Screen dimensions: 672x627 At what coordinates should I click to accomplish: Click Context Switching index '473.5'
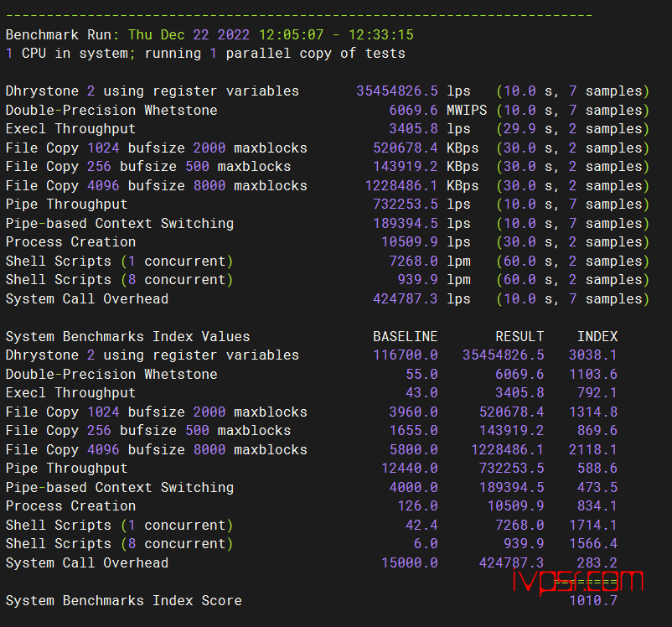(597, 488)
